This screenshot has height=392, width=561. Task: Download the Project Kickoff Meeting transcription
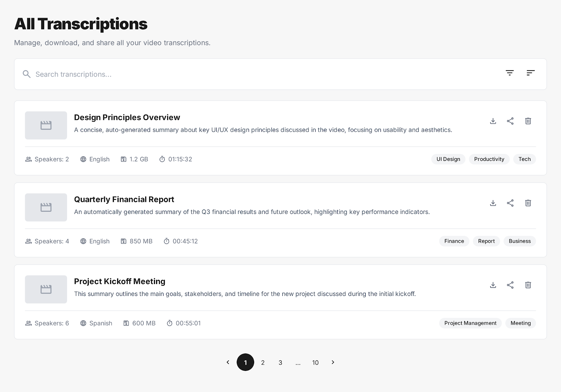493,285
